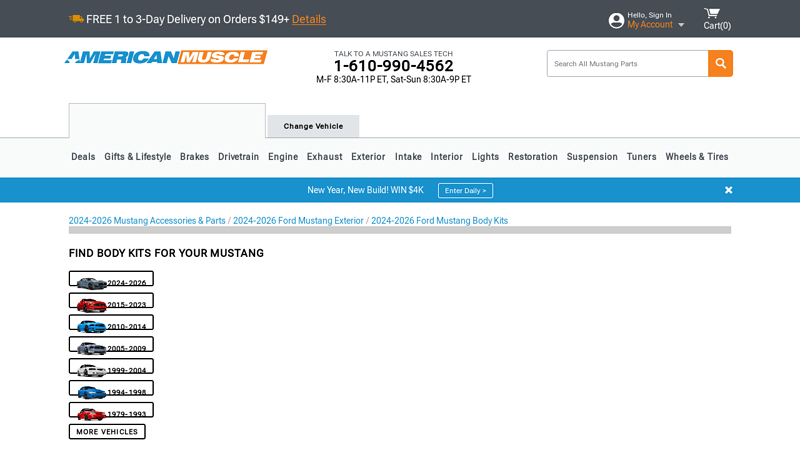800x450 pixels.
Task: Open the Deals navigation item
Action: tap(83, 157)
